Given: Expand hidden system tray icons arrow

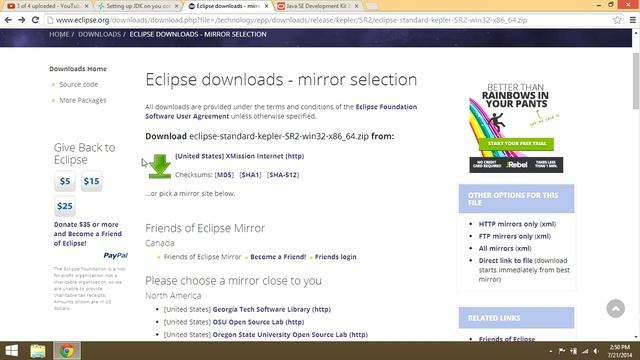Looking at the screenshot, I should tap(551, 351).
